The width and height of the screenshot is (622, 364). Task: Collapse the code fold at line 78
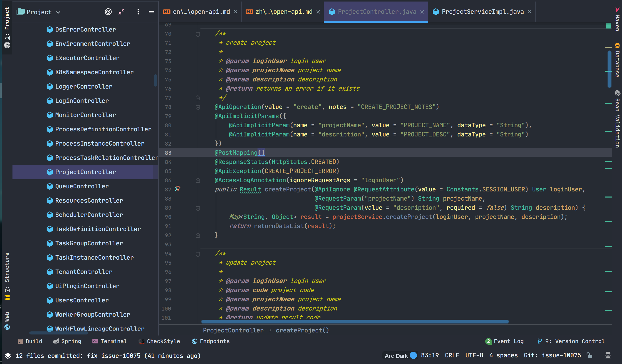[x=198, y=107]
